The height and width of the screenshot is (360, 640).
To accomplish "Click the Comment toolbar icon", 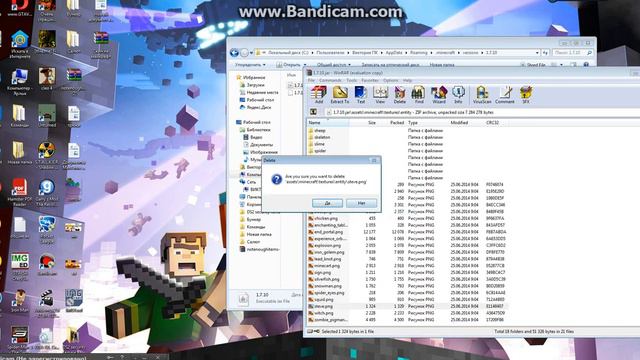I will 505,95.
